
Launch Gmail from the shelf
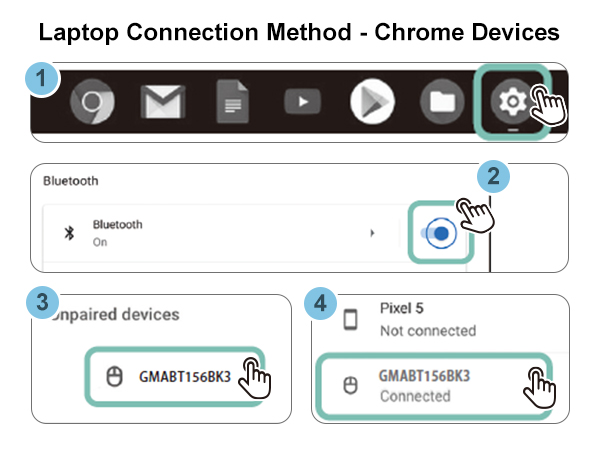(163, 102)
